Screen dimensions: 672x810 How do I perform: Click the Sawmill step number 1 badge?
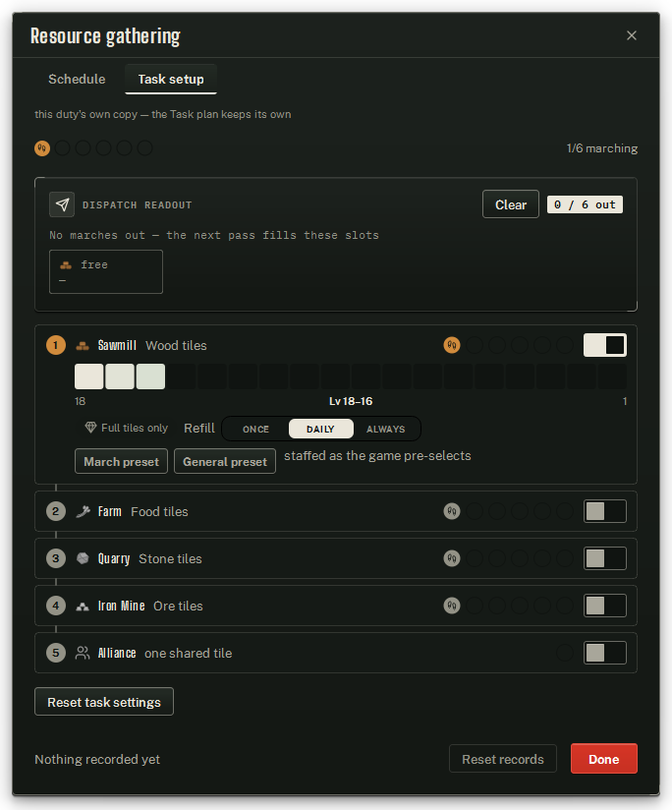[x=56, y=345]
